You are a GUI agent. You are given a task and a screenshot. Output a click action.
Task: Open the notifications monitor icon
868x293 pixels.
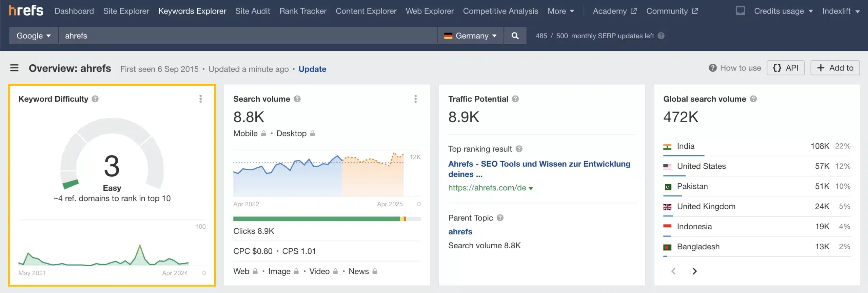(x=740, y=11)
